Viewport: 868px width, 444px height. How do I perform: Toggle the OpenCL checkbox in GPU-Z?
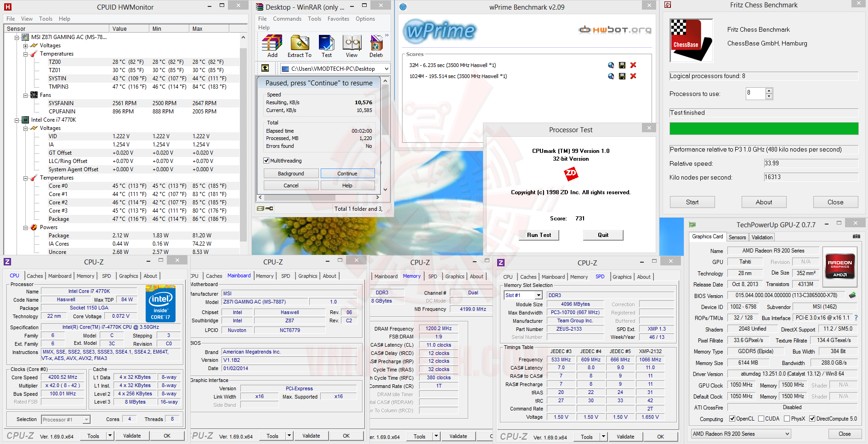pos(732,419)
